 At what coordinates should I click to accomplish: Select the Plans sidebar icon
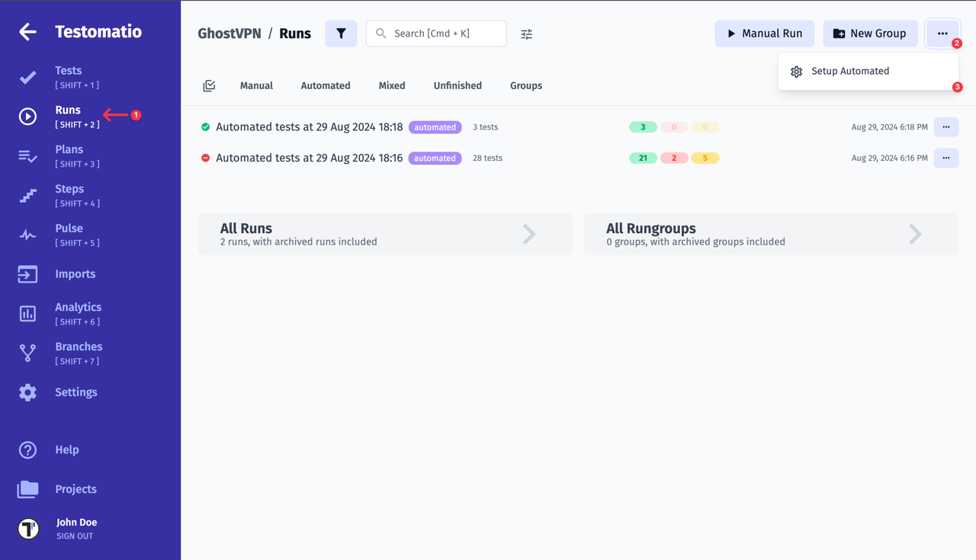pyautogui.click(x=27, y=156)
